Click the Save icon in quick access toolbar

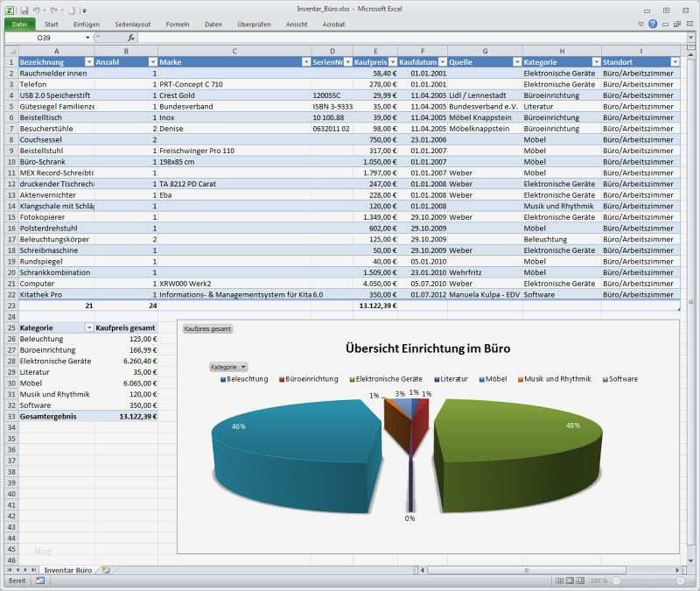[24, 11]
